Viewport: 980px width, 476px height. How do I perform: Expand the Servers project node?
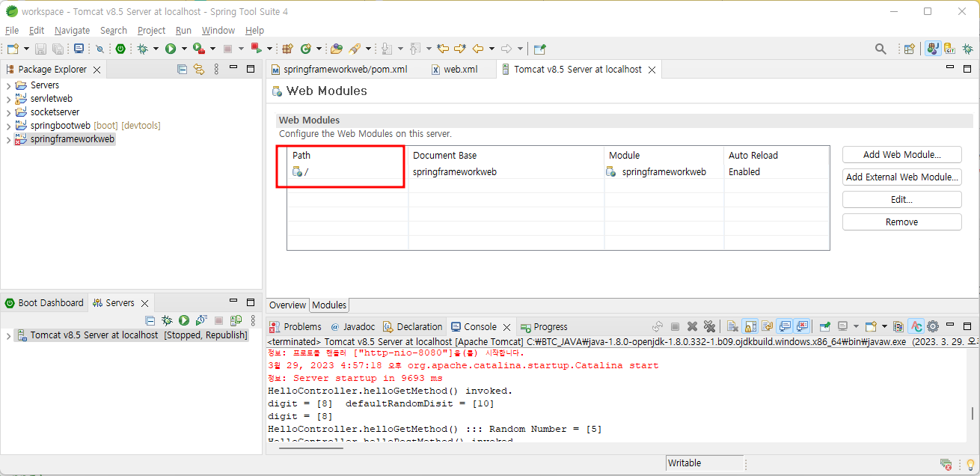[8, 85]
